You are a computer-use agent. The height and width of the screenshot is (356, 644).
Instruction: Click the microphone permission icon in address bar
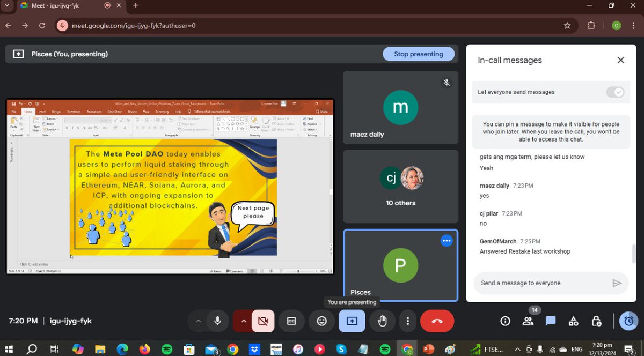click(63, 25)
